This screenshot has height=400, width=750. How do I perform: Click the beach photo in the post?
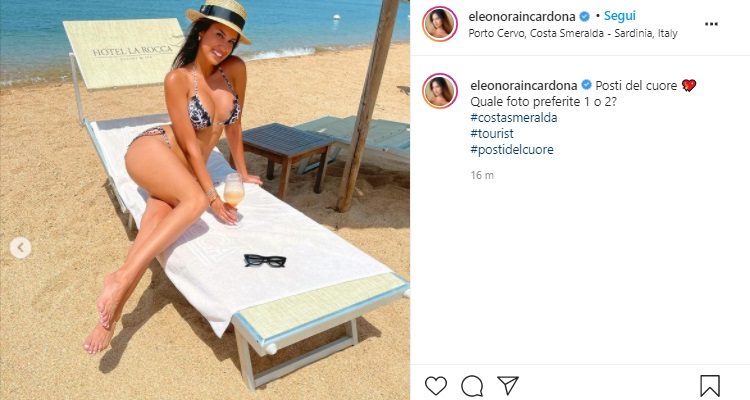coord(205,200)
